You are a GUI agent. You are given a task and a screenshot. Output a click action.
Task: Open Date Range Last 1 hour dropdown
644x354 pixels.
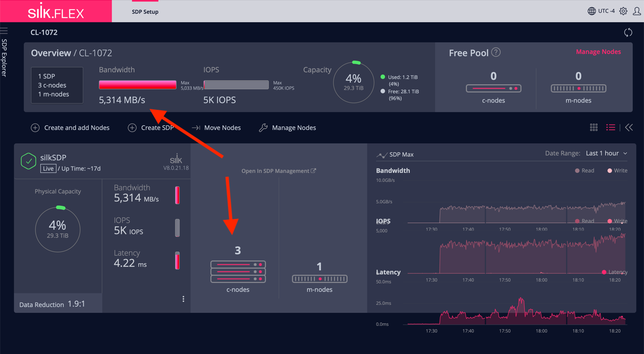coord(606,154)
